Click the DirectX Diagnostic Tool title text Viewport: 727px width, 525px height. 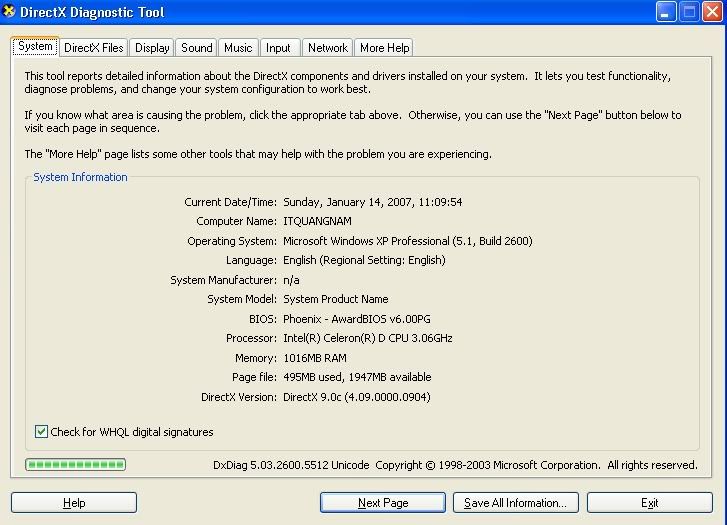point(92,12)
